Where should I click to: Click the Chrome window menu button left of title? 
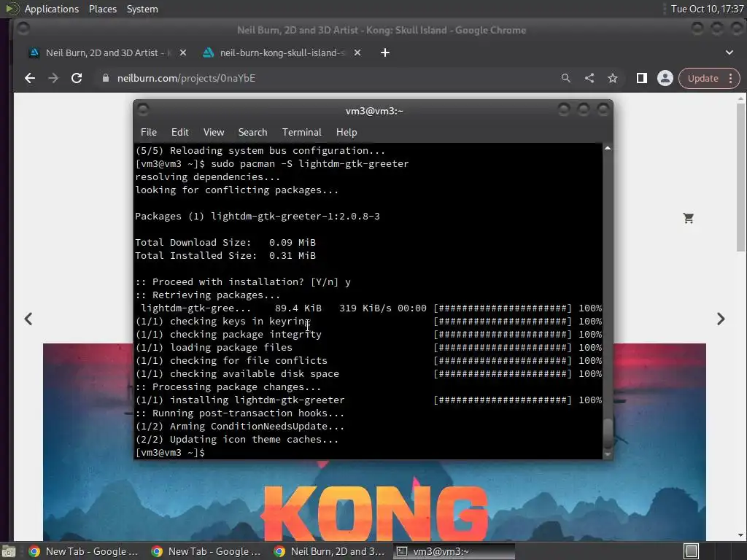(x=23, y=29)
